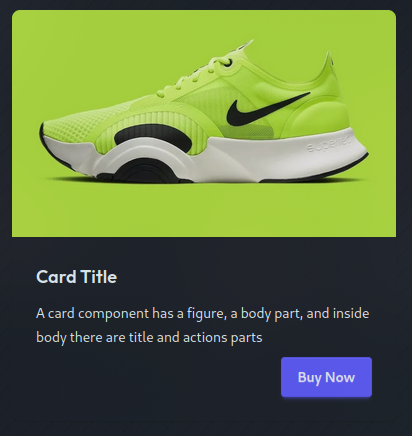Click the words "actions parts" in description
412x436 pixels.
tap(223, 338)
